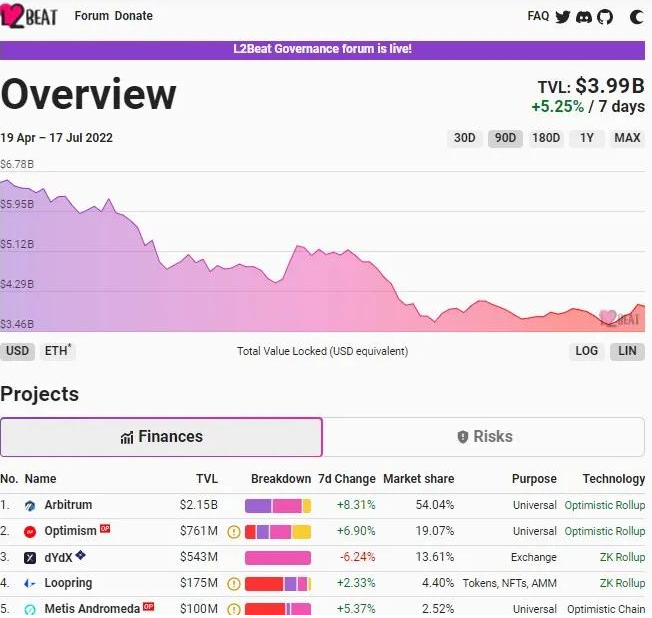The width and height of the screenshot is (652, 618).
Task: Click Optimism's token breakdown bar
Action: (x=278, y=532)
